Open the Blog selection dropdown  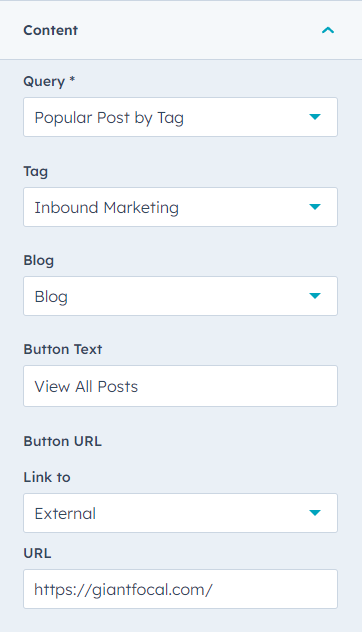180,296
